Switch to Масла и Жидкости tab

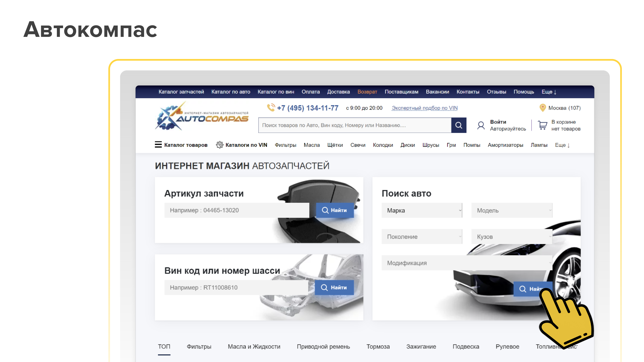tap(254, 347)
